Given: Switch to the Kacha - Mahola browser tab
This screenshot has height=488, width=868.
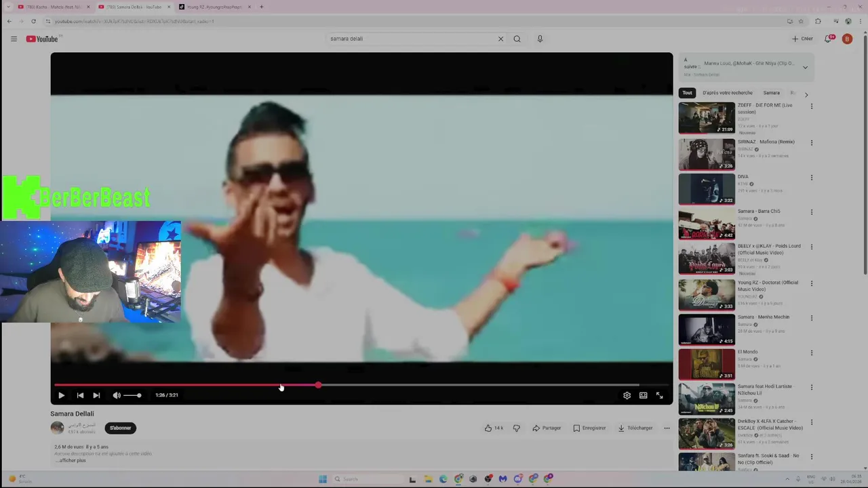Looking at the screenshot, I should (54, 7).
